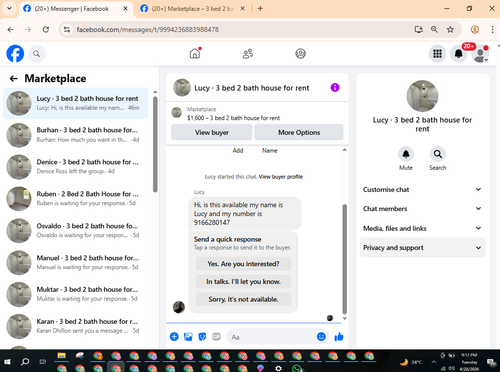Open the Osvaldo conversation
The height and width of the screenshot is (372, 500).
76,231
